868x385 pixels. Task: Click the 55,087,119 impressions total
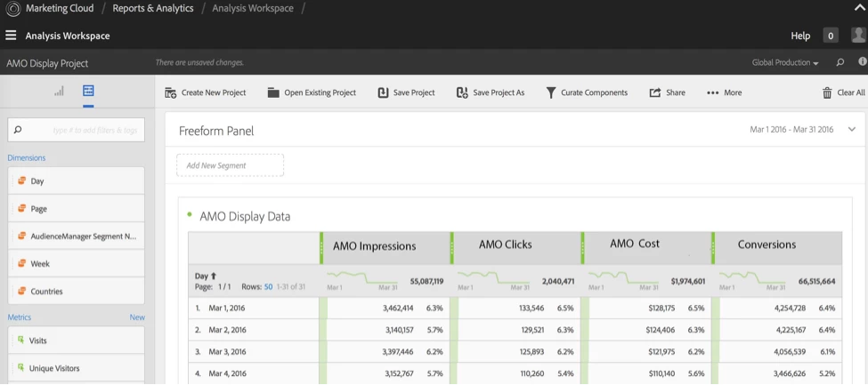coord(426,281)
